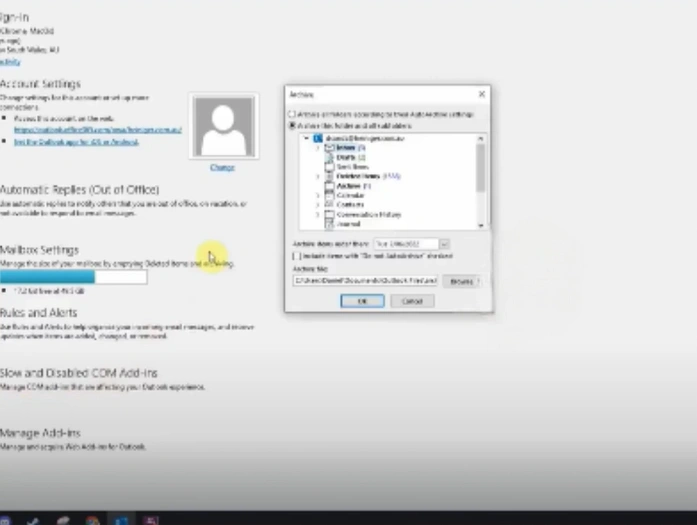Click the Conversation History folder icon
The height and width of the screenshot is (525, 697).
coord(329,215)
